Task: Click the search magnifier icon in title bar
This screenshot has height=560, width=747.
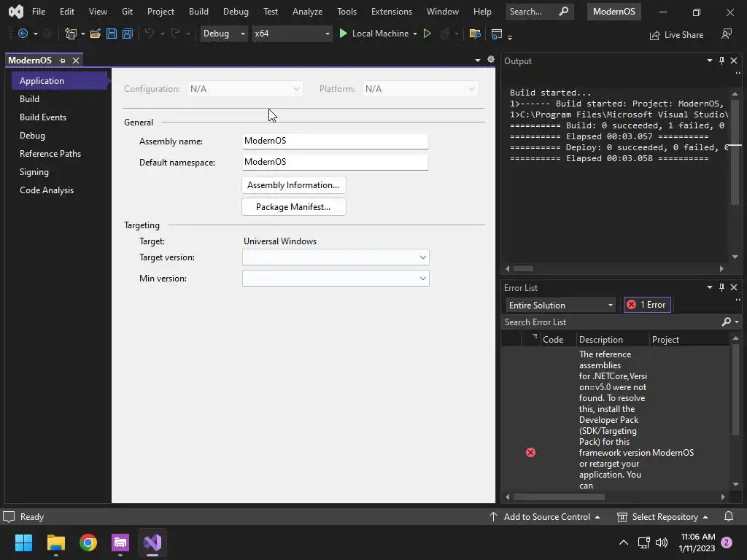Action: coord(564,12)
